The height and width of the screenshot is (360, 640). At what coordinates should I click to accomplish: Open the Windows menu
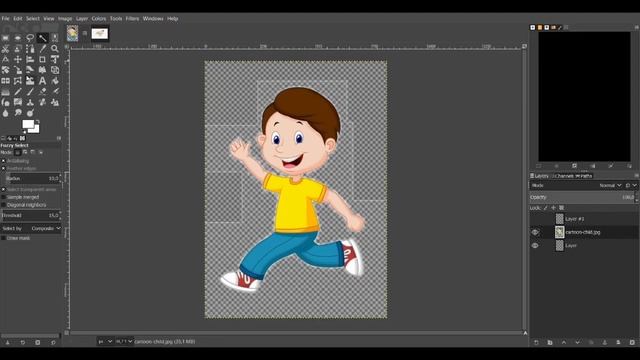tap(153, 18)
